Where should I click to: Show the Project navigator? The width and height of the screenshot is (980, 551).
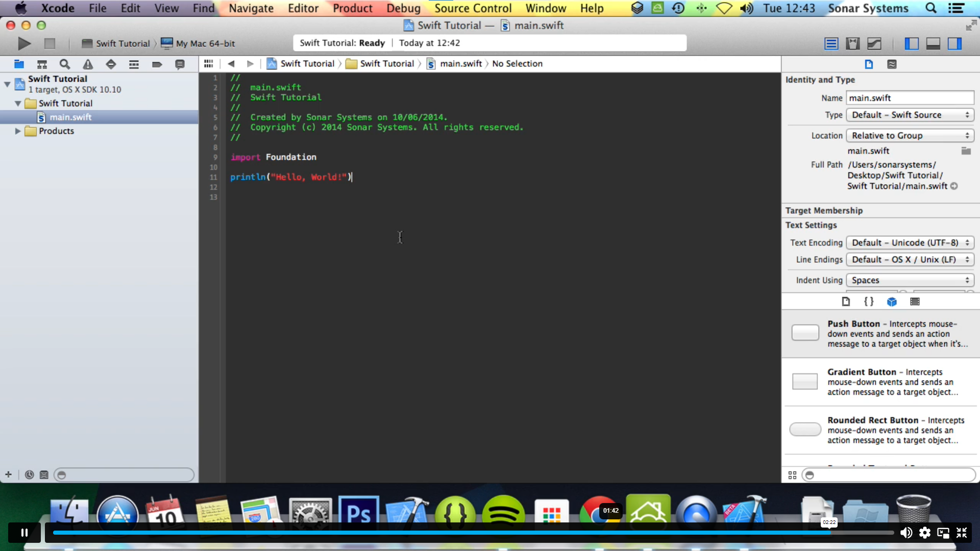[x=19, y=64]
